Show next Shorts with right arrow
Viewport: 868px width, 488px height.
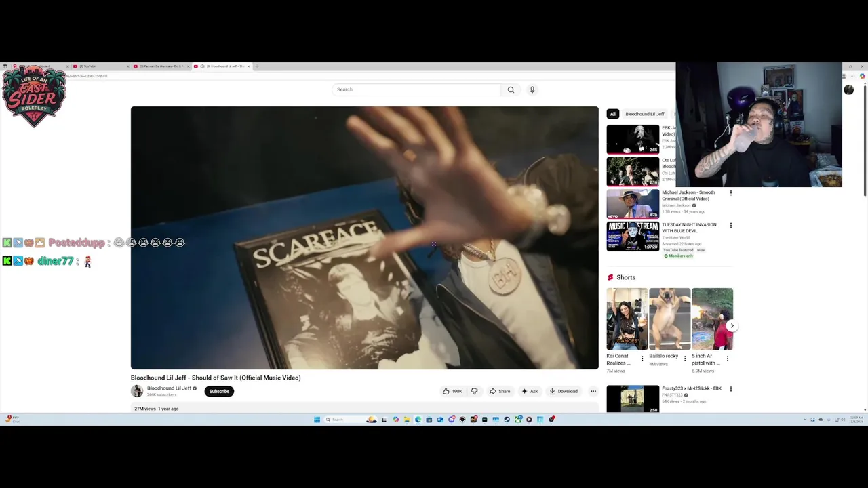tap(732, 326)
